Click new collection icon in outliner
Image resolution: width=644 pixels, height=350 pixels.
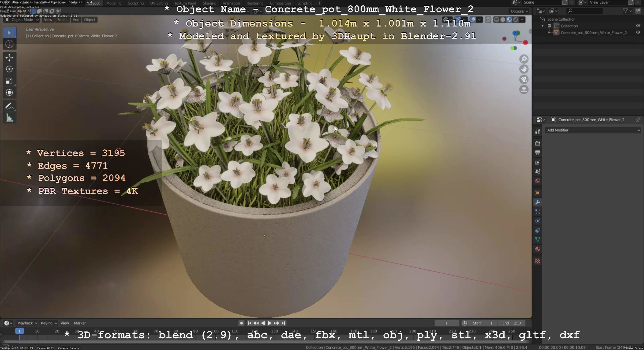638,11
